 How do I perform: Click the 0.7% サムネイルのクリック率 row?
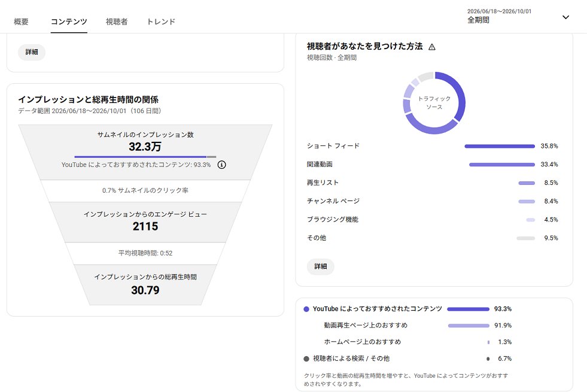point(145,190)
